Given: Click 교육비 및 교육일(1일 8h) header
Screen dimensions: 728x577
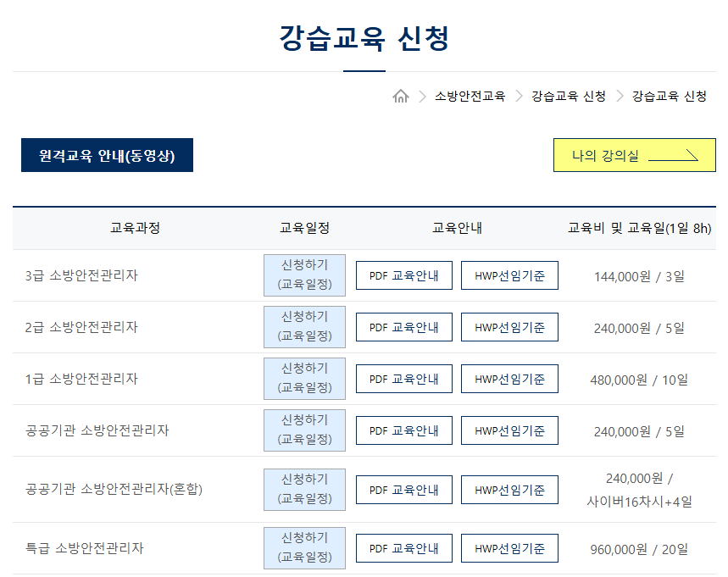Looking at the screenshot, I should pyautogui.click(x=639, y=228).
